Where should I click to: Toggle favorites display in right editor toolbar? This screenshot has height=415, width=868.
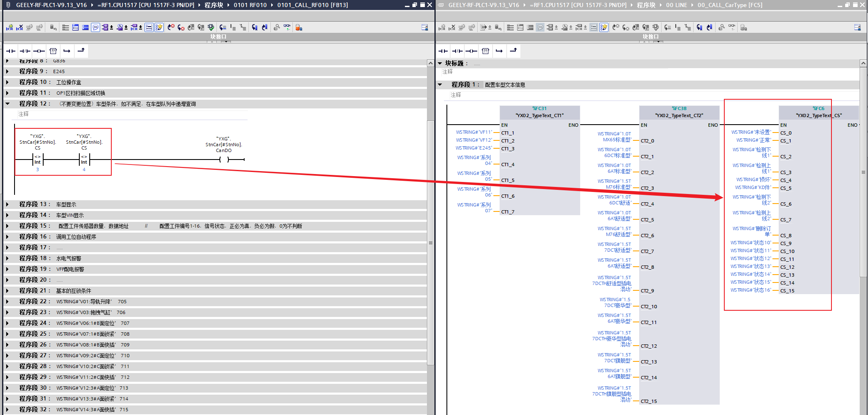(x=604, y=27)
